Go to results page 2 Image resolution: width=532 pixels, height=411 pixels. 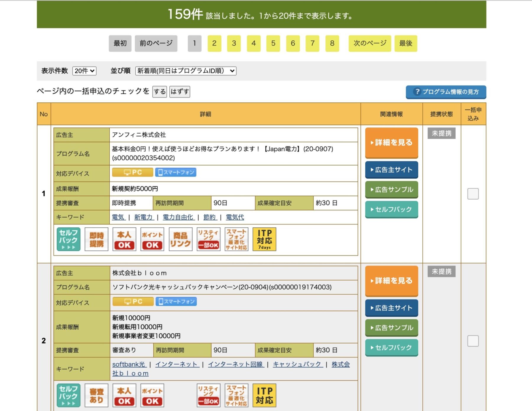click(x=214, y=43)
